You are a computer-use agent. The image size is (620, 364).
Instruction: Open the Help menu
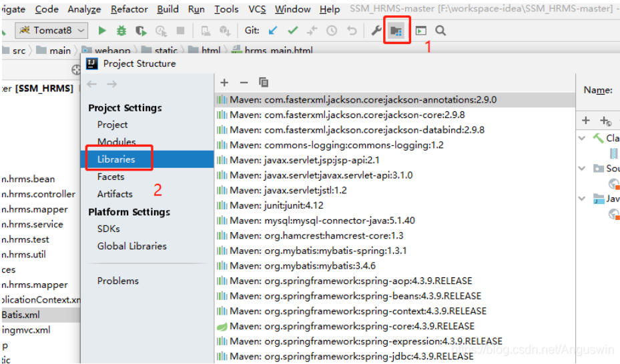[x=330, y=9]
